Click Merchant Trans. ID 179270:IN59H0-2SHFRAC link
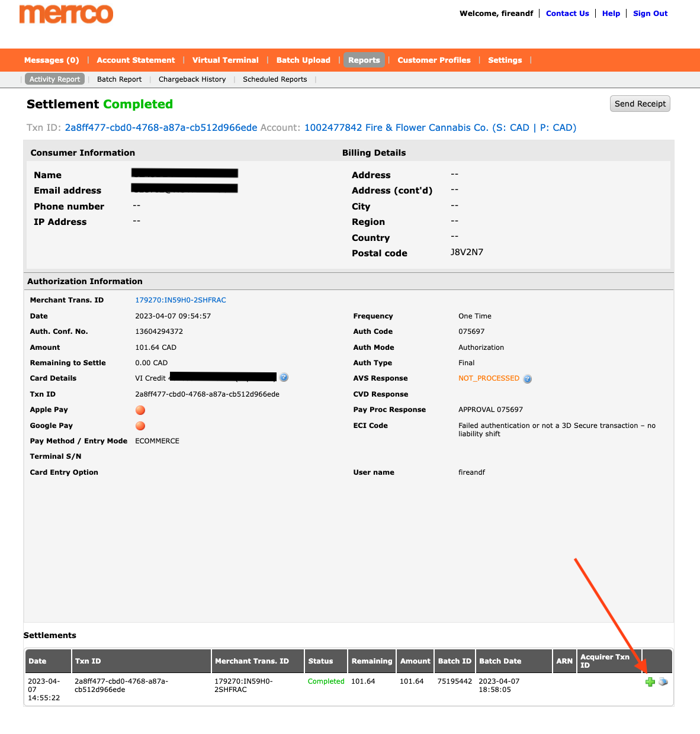This screenshot has height=734, width=700. pyautogui.click(x=181, y=300)
